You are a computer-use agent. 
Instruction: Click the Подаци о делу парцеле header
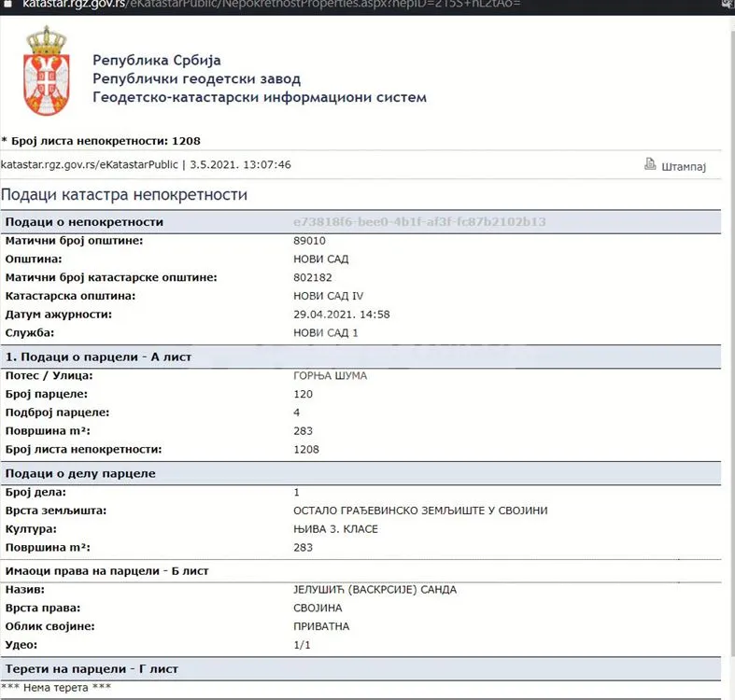[80, 473]
